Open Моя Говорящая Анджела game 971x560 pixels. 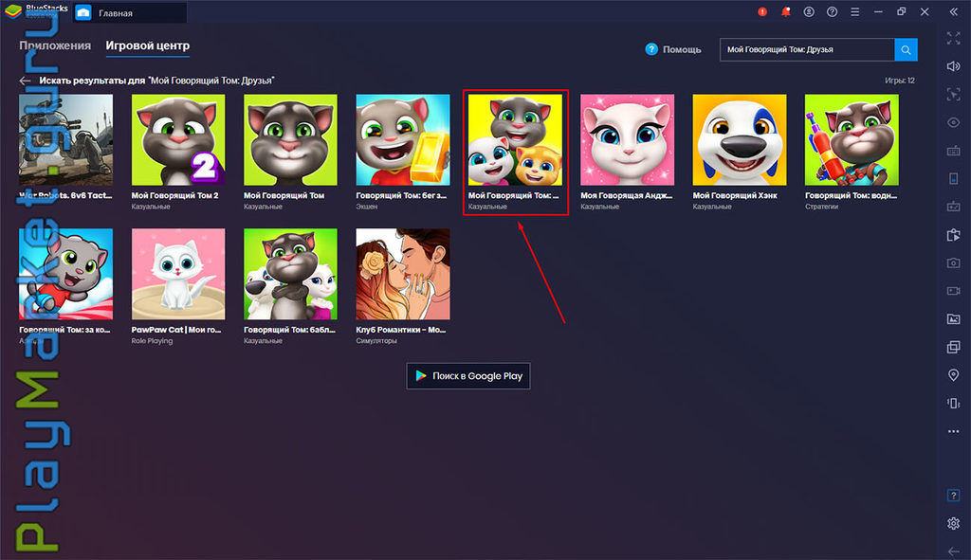pos(628,140)
